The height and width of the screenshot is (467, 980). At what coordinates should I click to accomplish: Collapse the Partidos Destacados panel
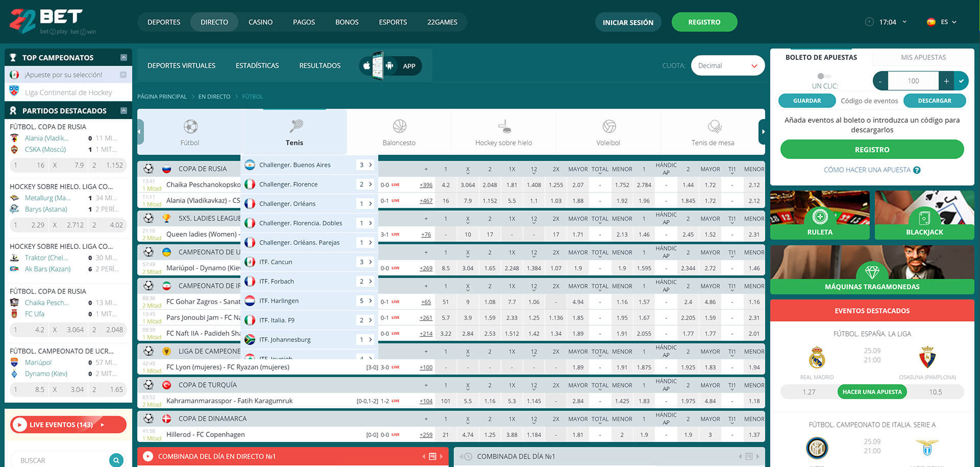coord(124,110)
